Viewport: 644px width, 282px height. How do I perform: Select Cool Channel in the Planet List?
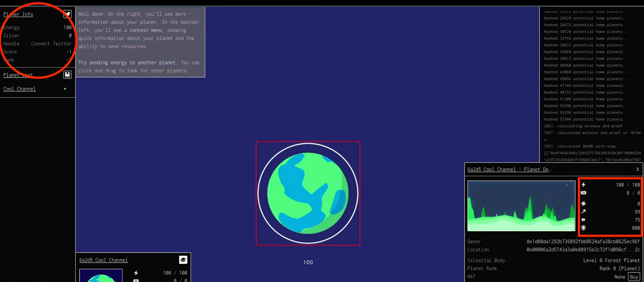click(x=19, y=89)
